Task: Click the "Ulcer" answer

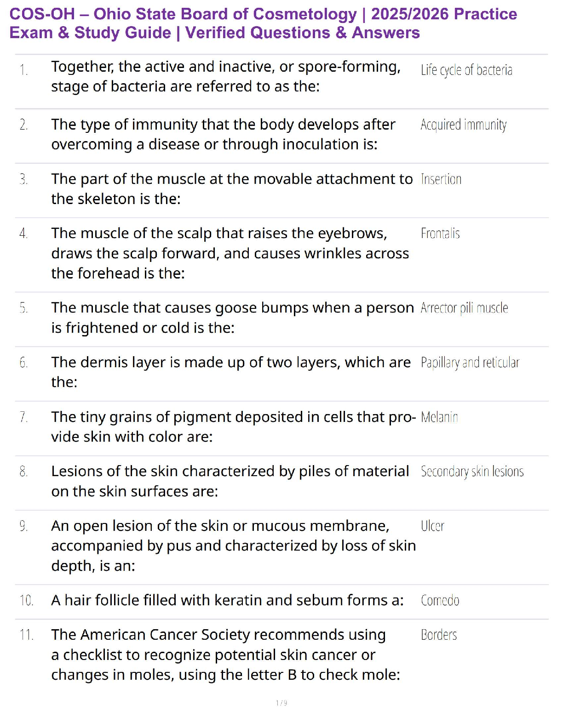Action: pos(432,526)
